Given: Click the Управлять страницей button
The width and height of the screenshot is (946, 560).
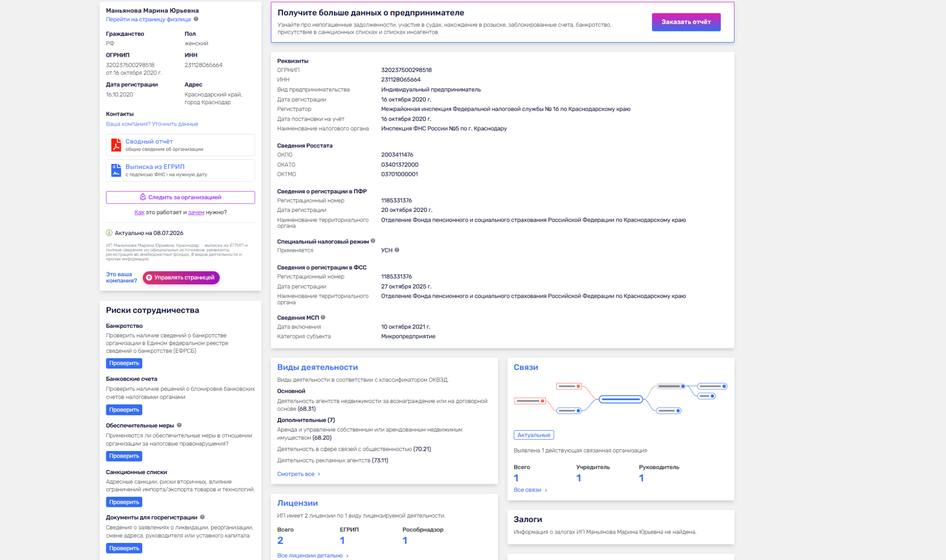Looking at the screenshot, I should tap(181, 277).
